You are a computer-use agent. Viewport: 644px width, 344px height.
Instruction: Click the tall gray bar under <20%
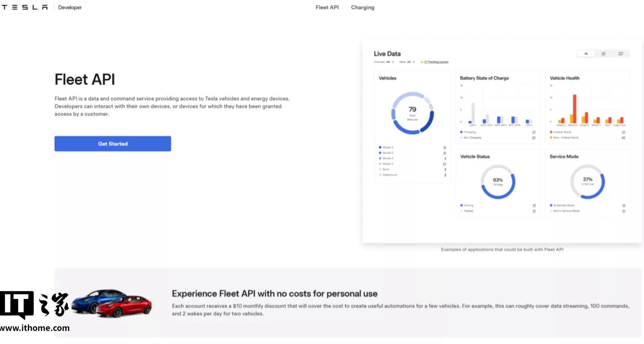coord(473,113)
